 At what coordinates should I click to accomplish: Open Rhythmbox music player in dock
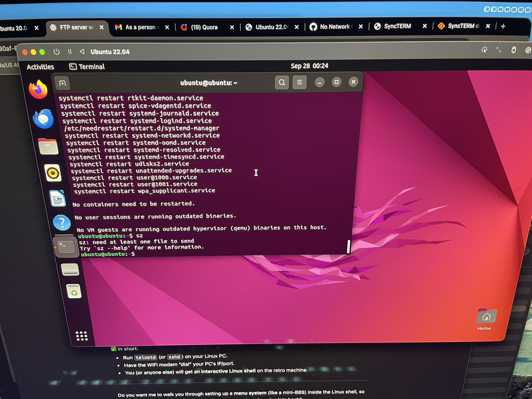point(53,173)
